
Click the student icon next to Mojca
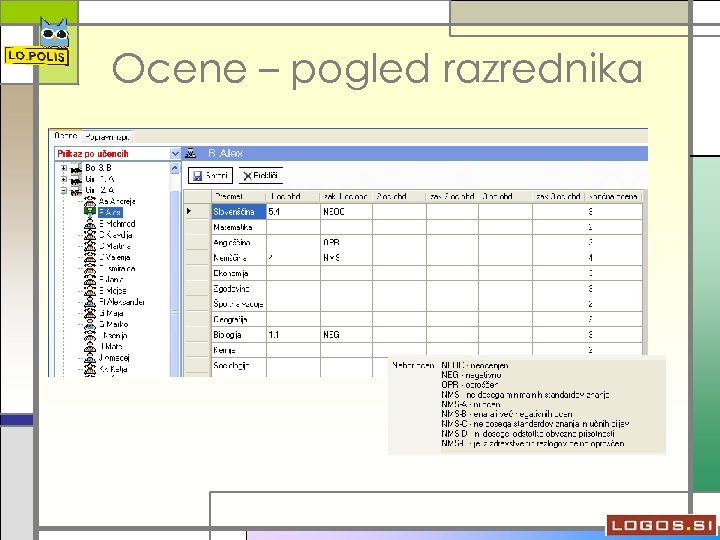90,291
